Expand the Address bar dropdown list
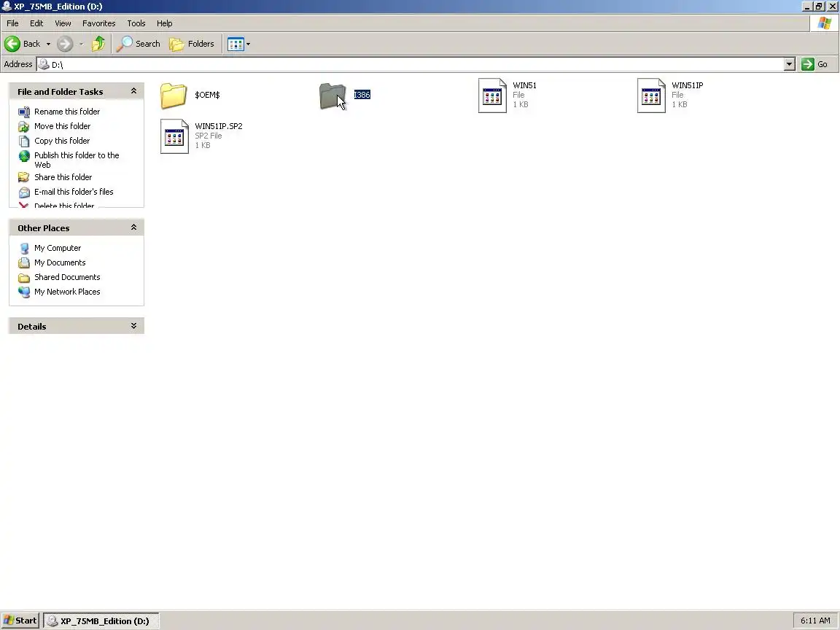This screenshot has height=630, width=840. tap(789, 64)
